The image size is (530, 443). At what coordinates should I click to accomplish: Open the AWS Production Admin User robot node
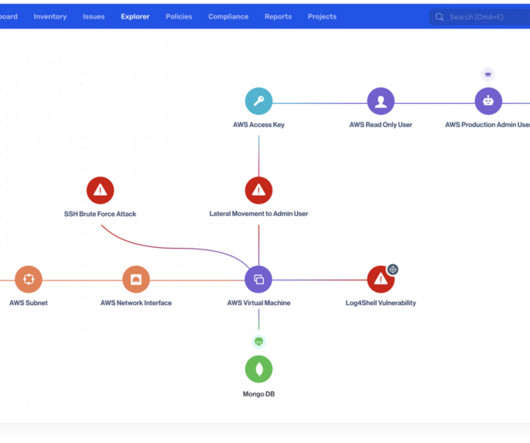pos(488,101)
